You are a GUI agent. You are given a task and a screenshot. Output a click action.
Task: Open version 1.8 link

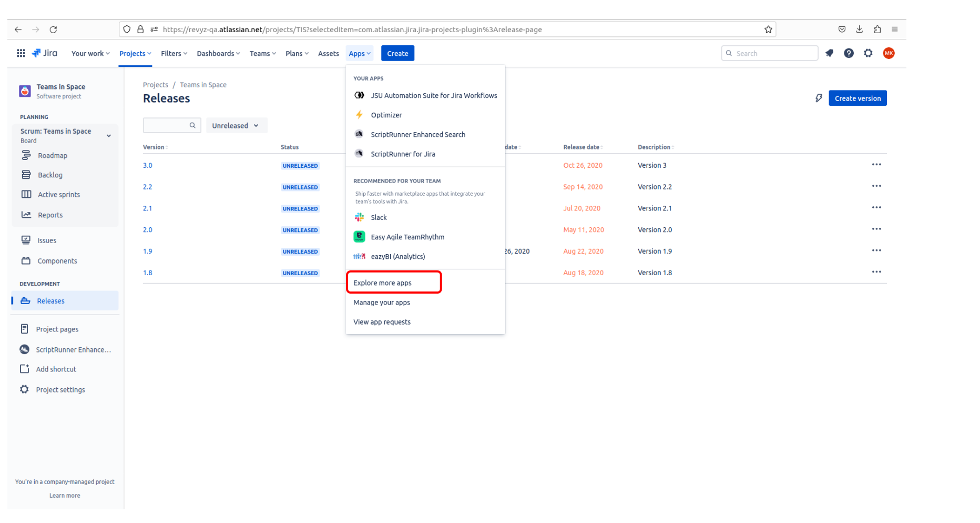tap(148, 273)
